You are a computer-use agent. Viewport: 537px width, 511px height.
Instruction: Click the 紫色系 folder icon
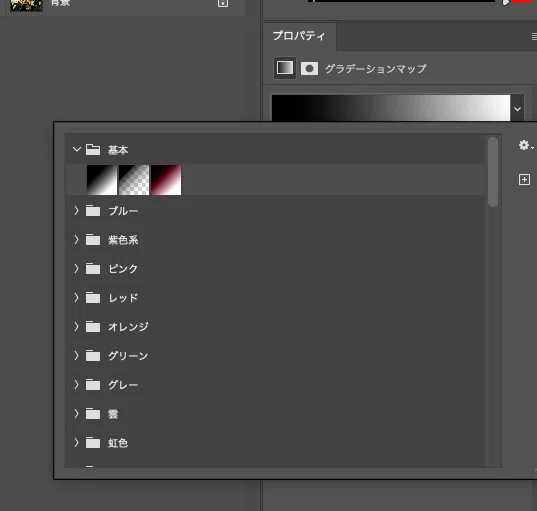point(93,240)
